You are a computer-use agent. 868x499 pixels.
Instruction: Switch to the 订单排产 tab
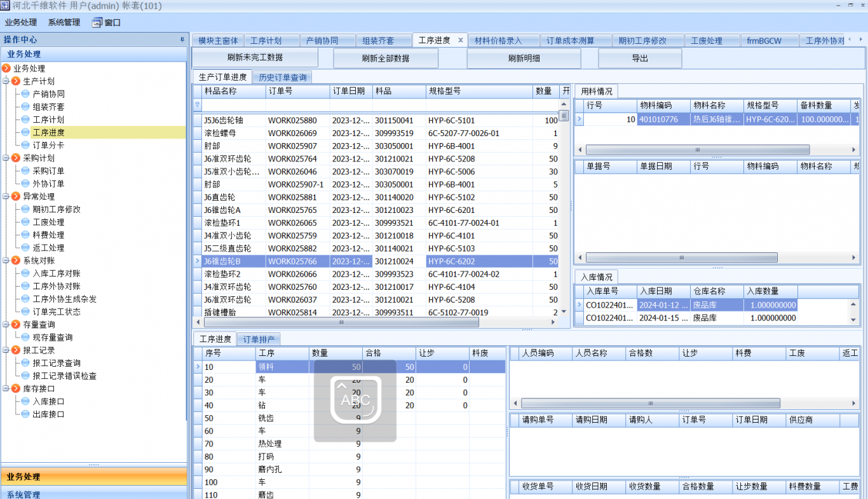click(259, 339)
